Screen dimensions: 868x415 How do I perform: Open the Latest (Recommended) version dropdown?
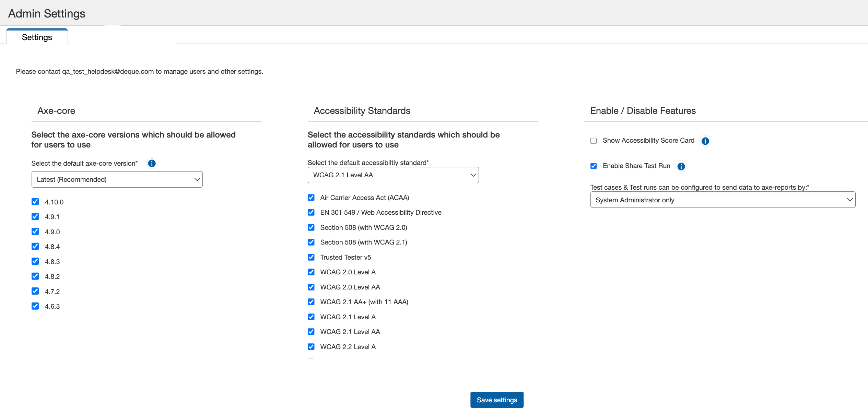(x=117, y=179)
